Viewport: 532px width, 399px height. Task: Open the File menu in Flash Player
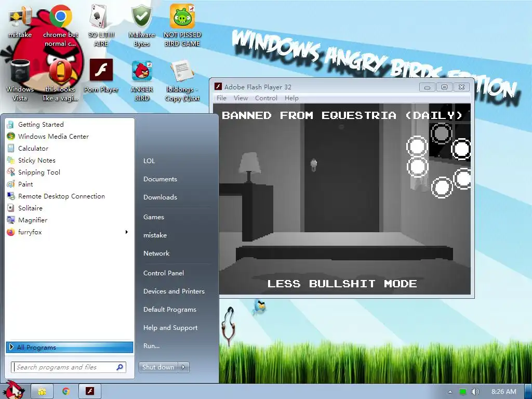pos(221,98)
